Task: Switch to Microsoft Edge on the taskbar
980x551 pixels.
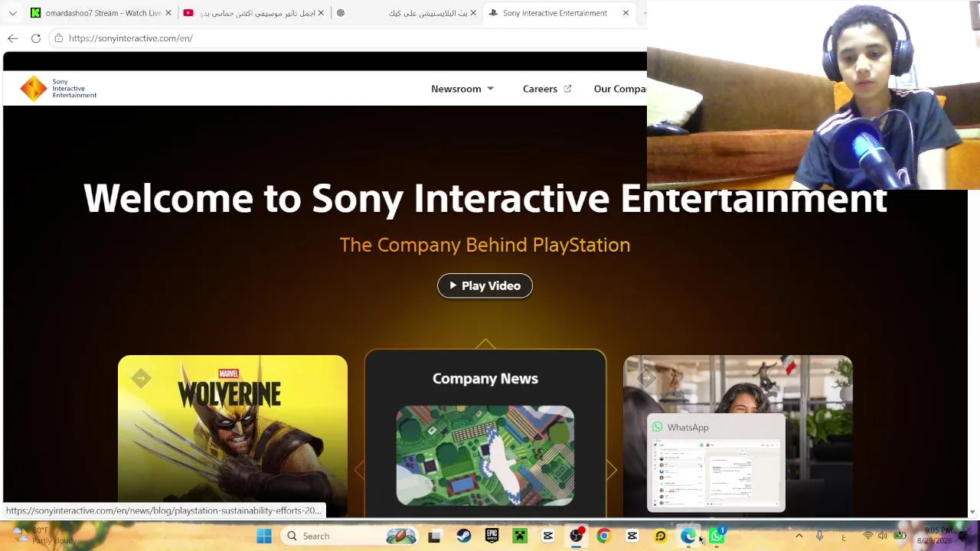Action: (688, 536)
